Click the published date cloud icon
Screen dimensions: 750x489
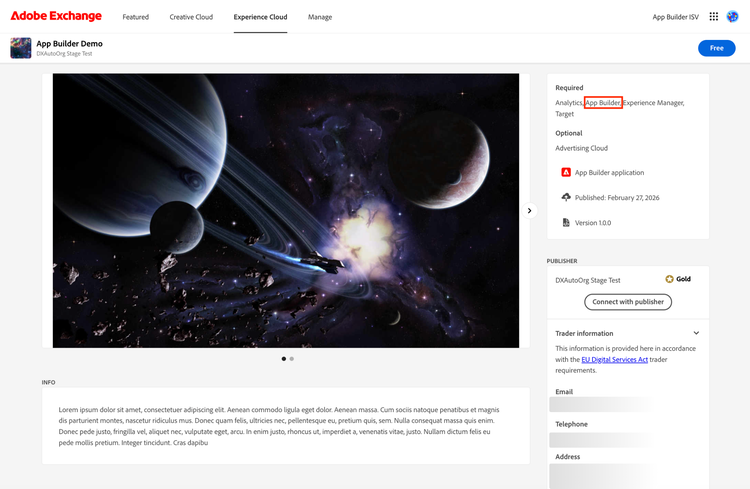566,197
